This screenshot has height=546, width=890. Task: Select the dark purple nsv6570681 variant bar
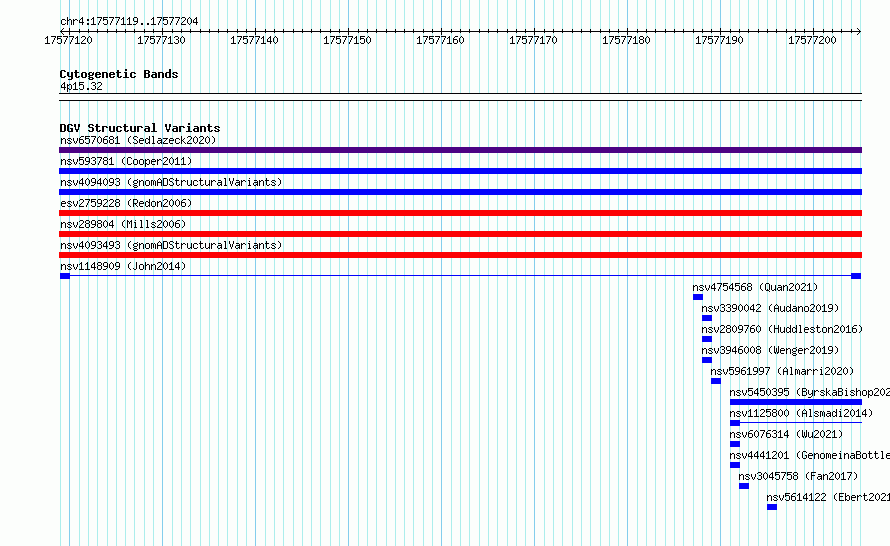coord(460,150)
